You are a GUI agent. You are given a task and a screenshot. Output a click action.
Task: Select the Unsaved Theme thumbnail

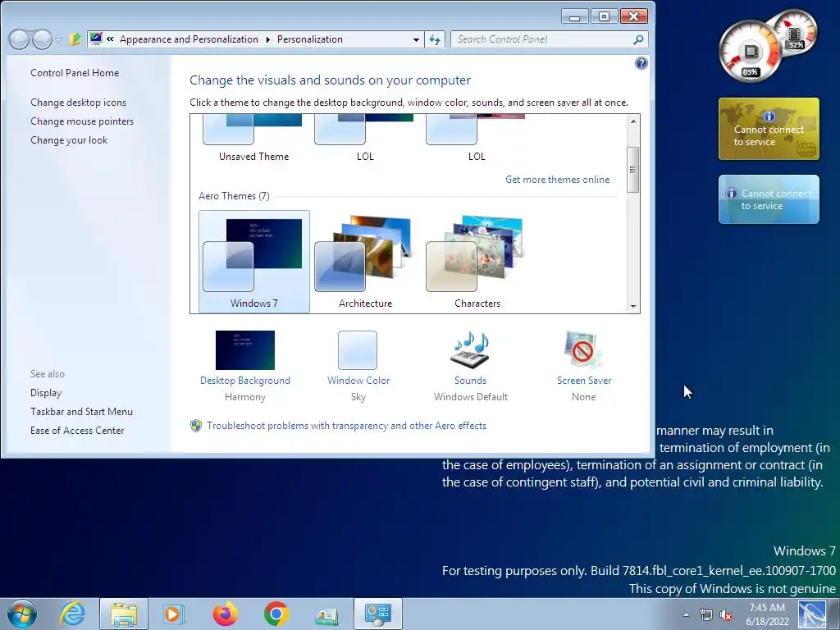coord(254,138)
